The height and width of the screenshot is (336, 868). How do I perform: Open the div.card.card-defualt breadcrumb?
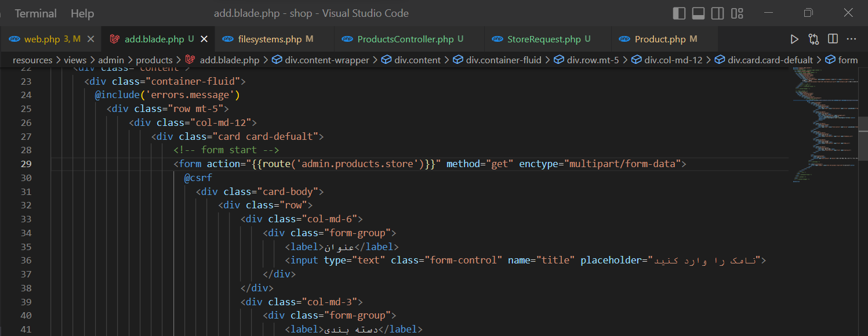(x=771, y=60)
